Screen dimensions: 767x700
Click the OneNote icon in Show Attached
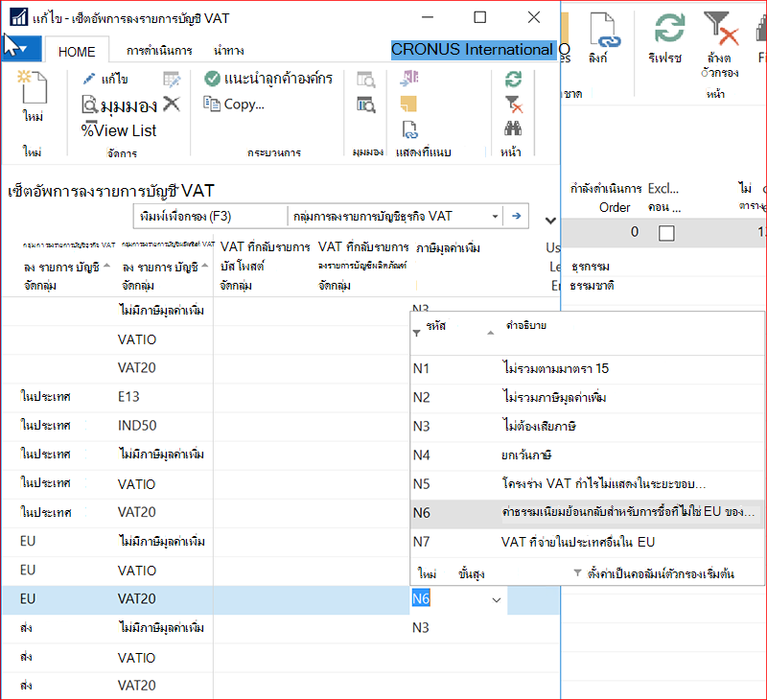coord(409,79)
